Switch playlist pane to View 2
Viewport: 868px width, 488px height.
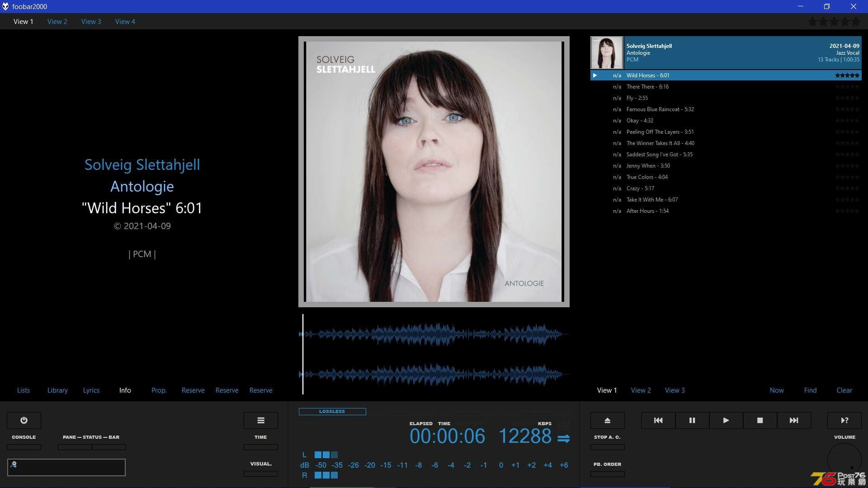pyautogui.click(x=641, y=390)
